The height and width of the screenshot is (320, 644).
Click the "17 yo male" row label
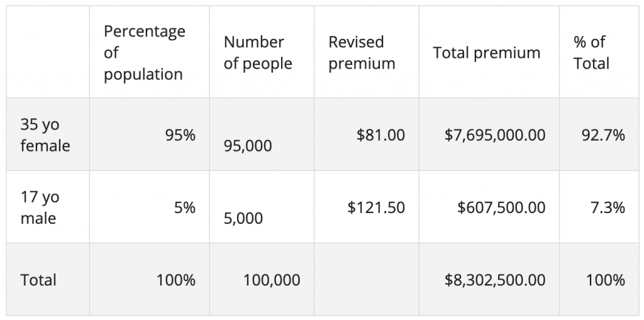tap(40, 207)
